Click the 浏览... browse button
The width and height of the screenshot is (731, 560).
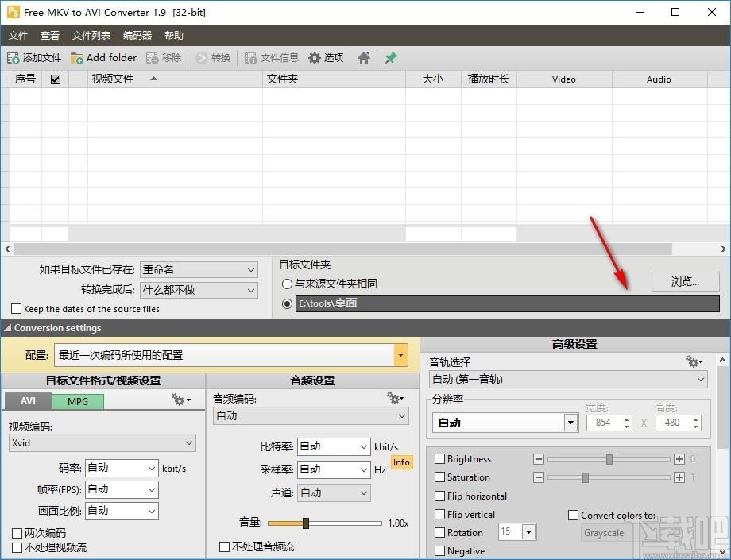(685, 281)
